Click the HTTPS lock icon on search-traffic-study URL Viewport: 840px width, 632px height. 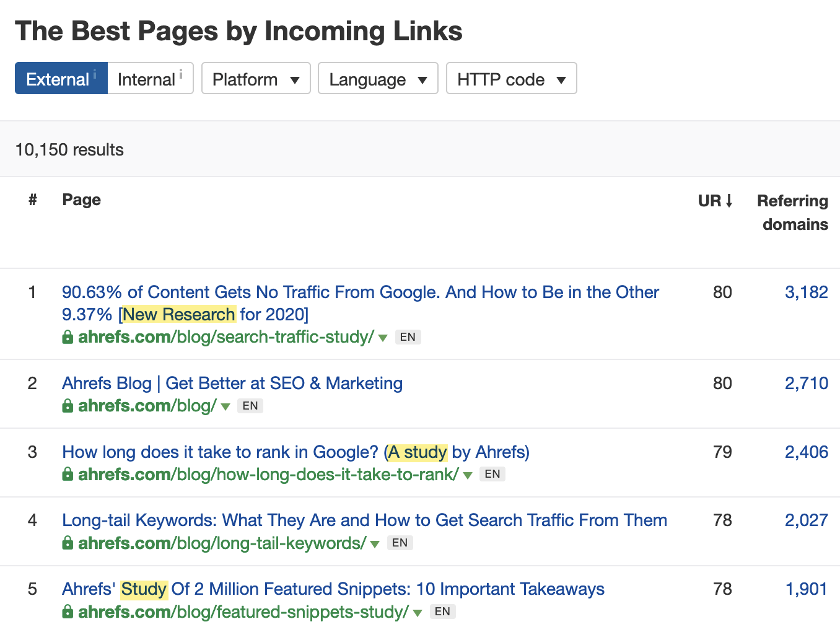tap(67, 337)
